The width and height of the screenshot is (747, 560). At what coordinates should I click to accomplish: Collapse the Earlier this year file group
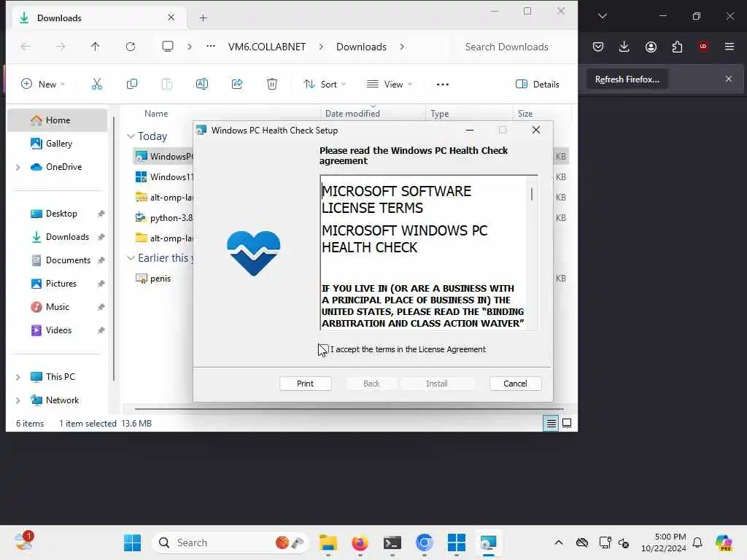coord(131,258)
